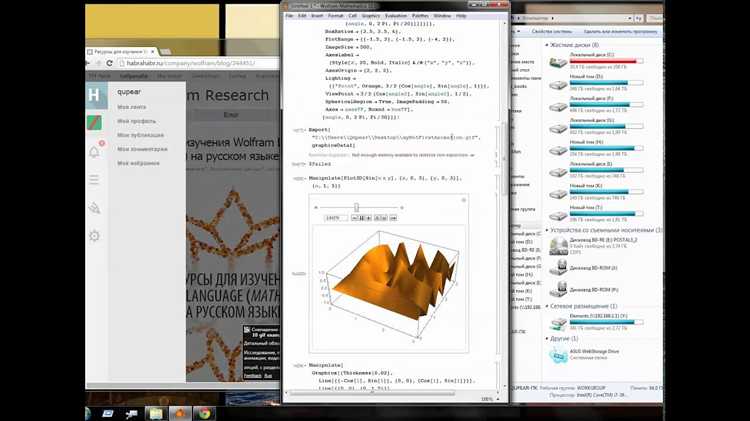
Task: Click the qupear username link
Action: pos(129,91)
